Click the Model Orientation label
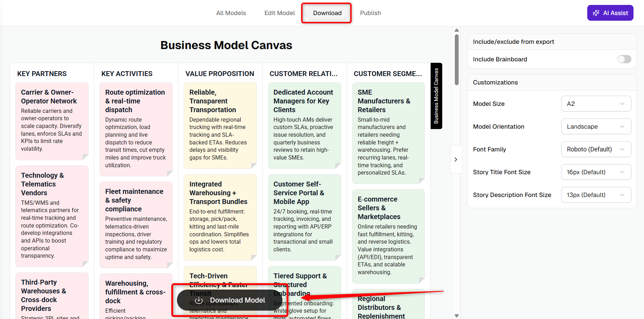Image resolution: width=644 pixels, height=319 pixels. point(498,127)
